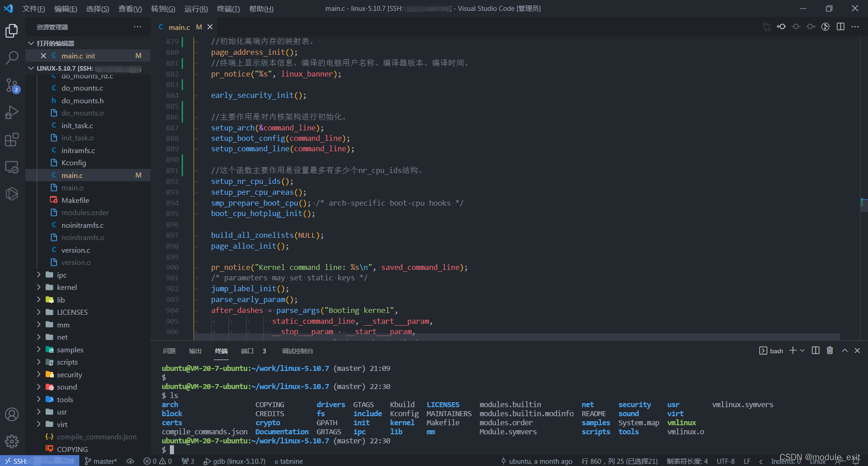Open compile_commands.json in file tree
Image resolution: width=868 pixels, height=466 pixels.
pos(88,437)
